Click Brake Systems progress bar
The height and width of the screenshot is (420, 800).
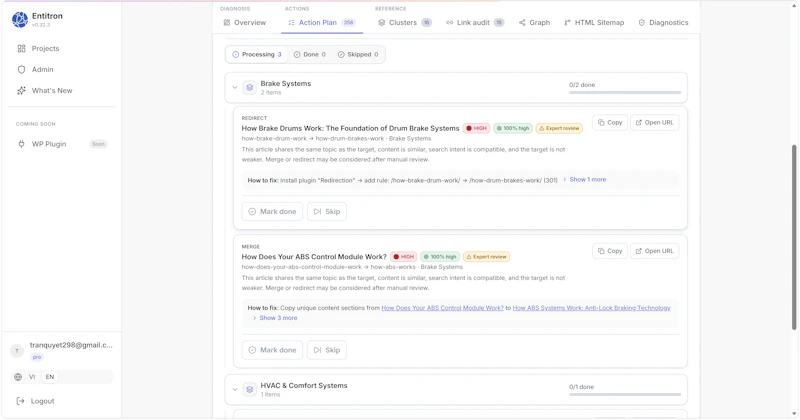click(x=625, y=92)
